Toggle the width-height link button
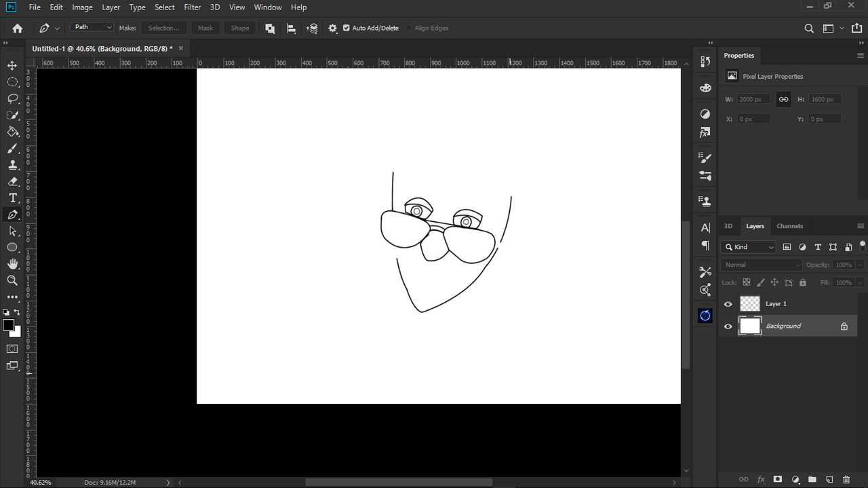Viewport: 868px width, 488px height. click(783, 99)
